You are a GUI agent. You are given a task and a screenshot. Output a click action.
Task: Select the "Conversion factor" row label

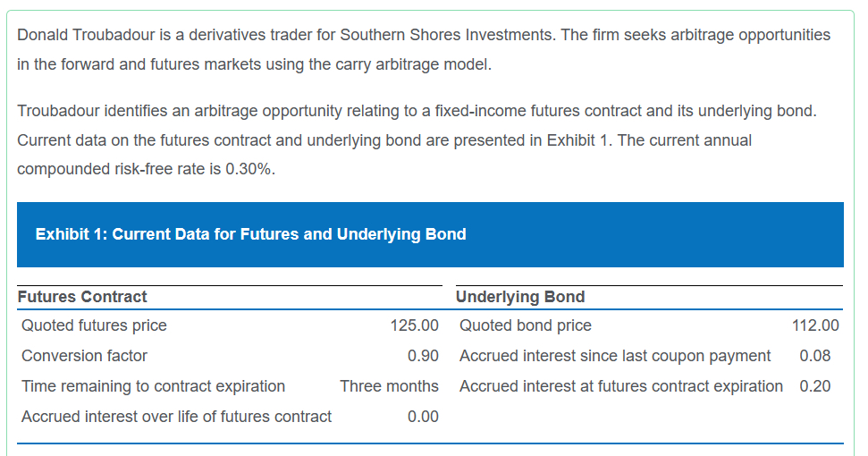[84, 356]
